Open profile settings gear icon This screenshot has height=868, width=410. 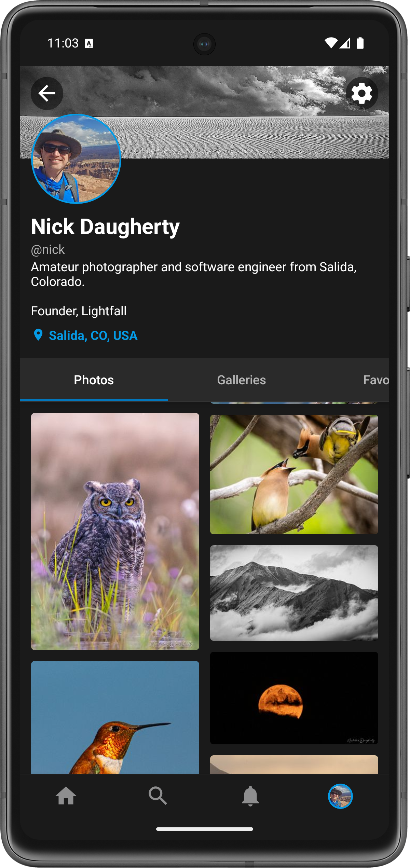pyautogui.click(x=362, y=93)
